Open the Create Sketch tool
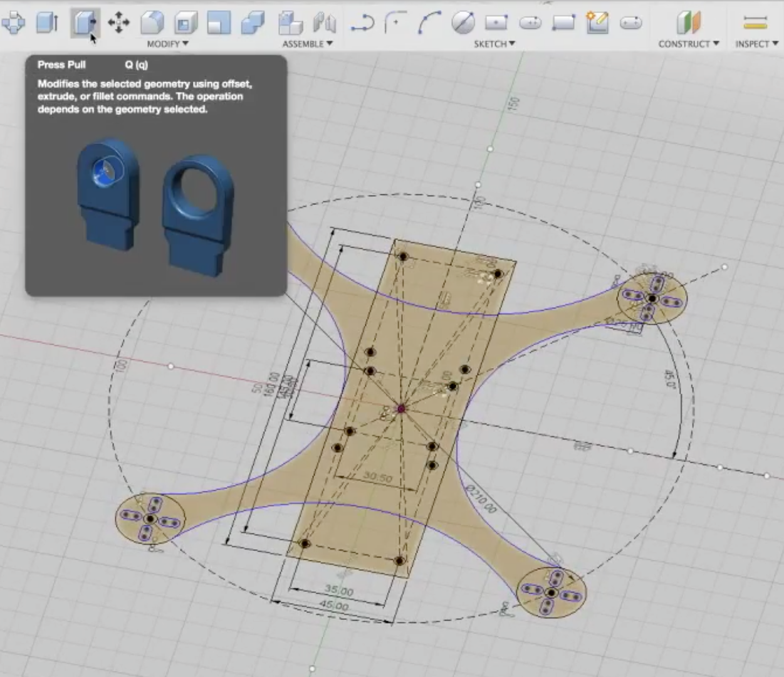This screenshot has height=677, width=784. [598, 24]
